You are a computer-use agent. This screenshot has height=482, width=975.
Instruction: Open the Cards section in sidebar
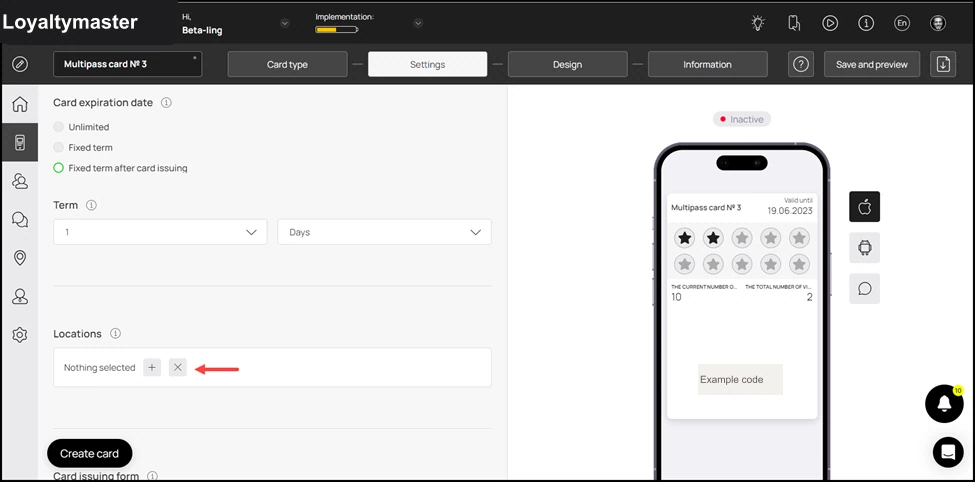[20, 142]
